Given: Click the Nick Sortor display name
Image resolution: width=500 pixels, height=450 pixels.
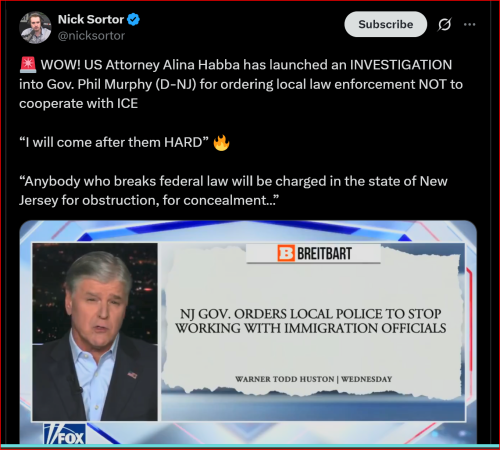Looking at the screenshot, I should point(91,19).
